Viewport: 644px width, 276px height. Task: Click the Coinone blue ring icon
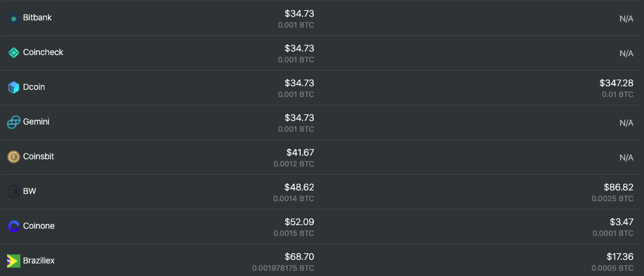13,226
